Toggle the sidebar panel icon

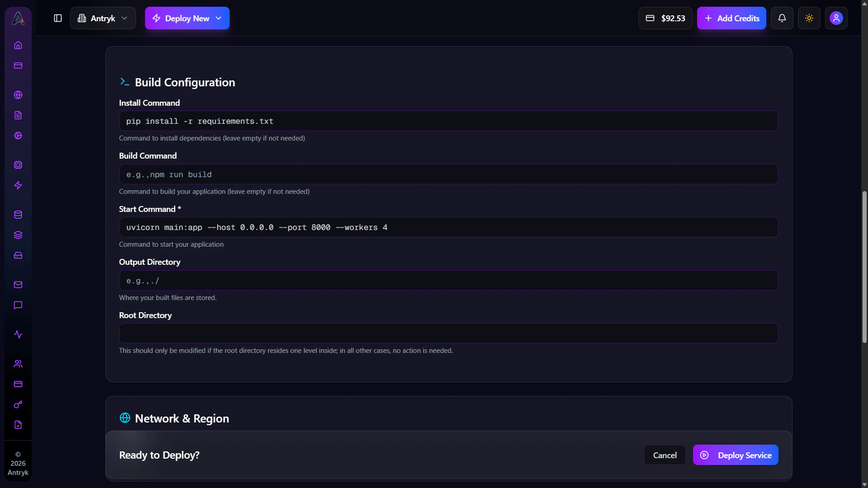tap(58, 18)
